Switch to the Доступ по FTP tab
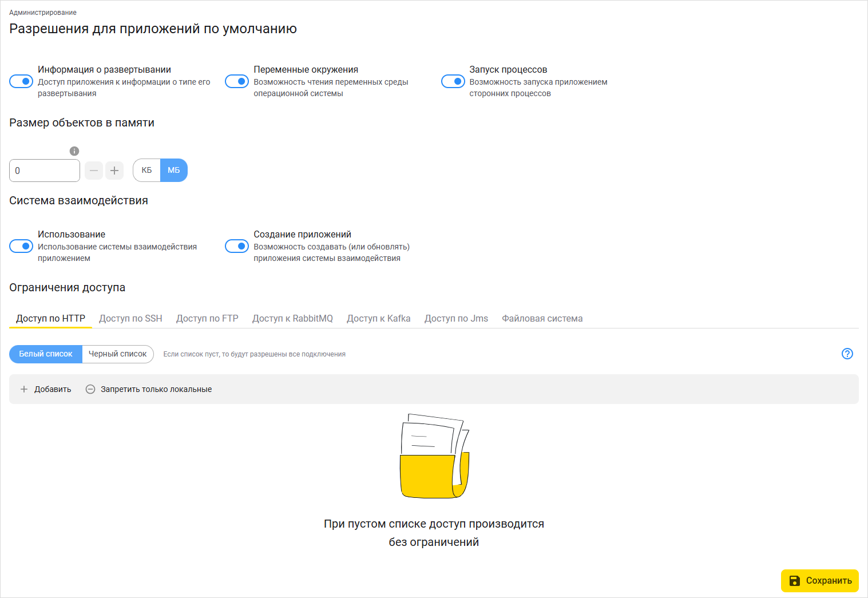The image size is (868, 598). [207, 318]
